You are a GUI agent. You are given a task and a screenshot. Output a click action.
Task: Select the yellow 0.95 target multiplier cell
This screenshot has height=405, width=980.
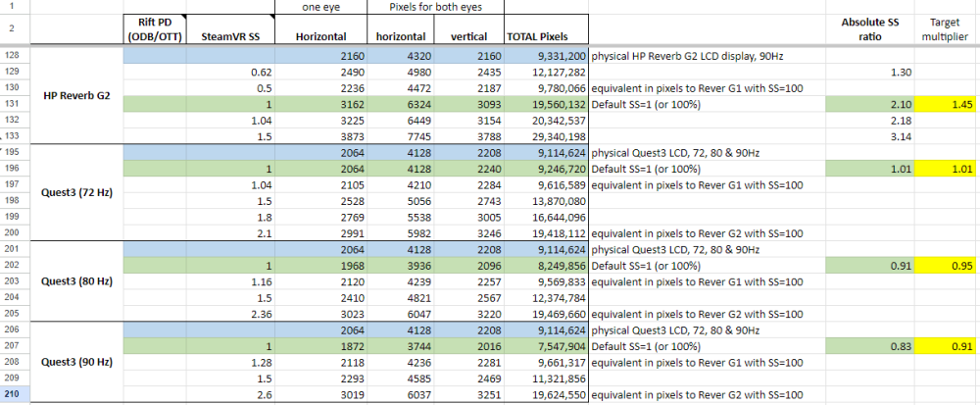947,266
